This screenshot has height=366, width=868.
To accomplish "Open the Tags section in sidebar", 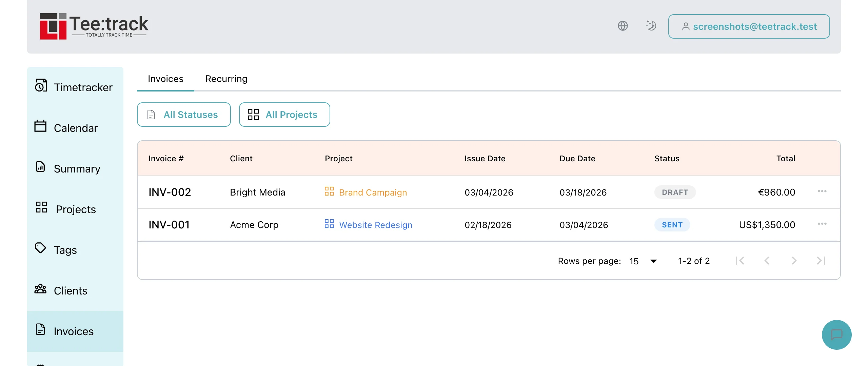I will (66, 250).
